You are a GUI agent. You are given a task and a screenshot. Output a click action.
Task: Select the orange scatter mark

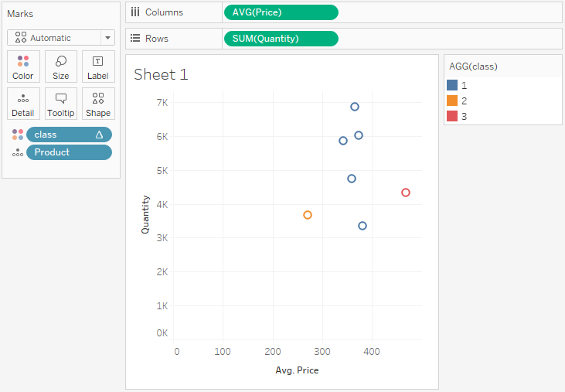[x=308, y=215]
